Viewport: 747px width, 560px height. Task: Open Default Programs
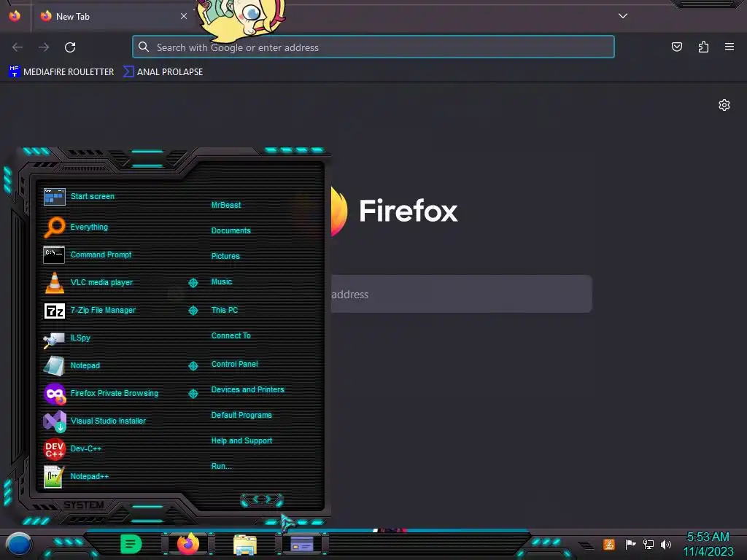pyautogui.click(x=241, y=415)
